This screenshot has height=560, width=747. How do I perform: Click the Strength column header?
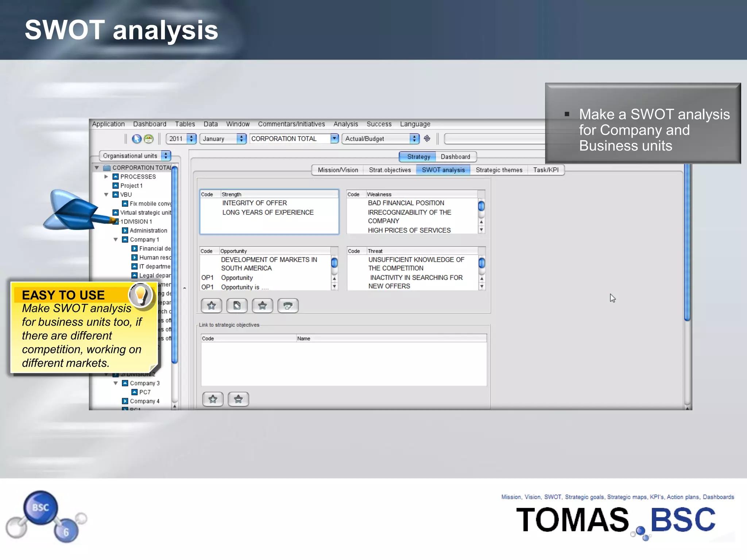point(279,194)
